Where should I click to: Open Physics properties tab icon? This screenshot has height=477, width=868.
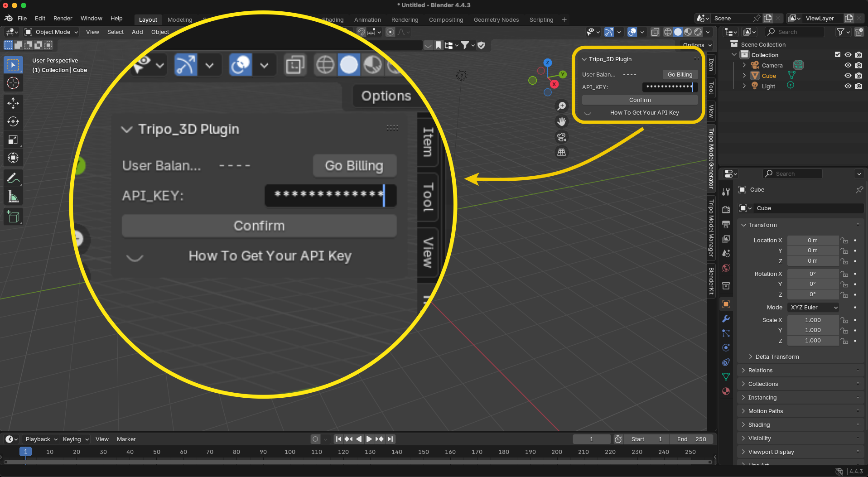[726, 347]
